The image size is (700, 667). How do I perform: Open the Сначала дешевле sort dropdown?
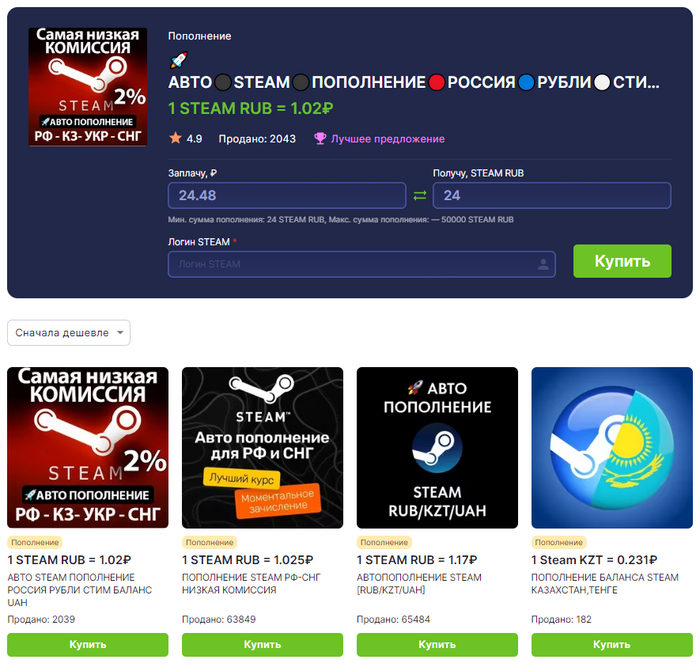tap(69, 333)
